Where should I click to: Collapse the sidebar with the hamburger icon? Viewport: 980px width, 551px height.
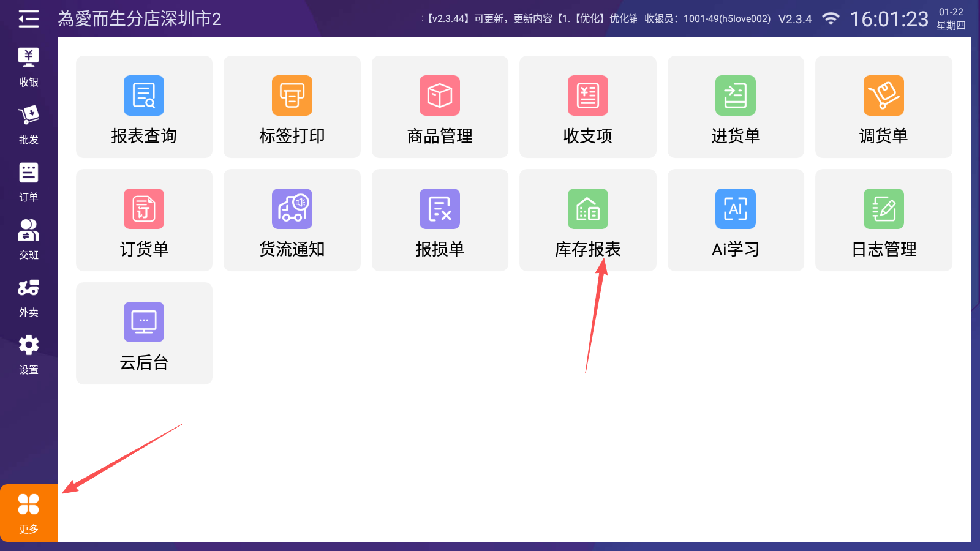point(28,19)
